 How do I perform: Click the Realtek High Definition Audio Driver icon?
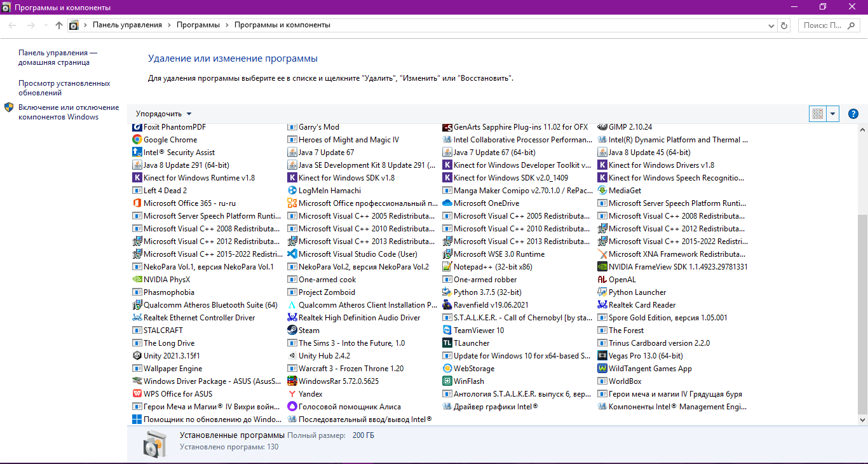[292, 318]
